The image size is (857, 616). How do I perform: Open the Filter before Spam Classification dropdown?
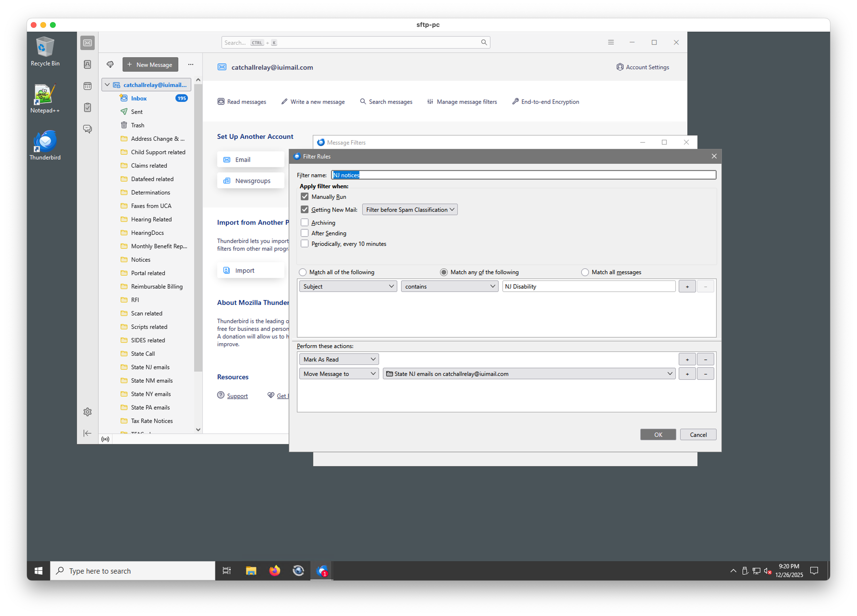410,210
